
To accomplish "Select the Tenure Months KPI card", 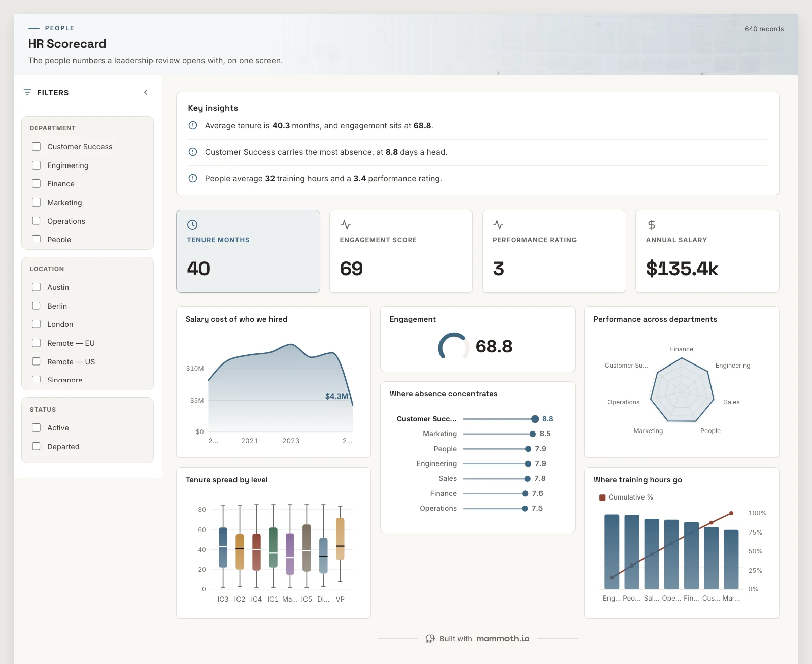I will [x=248, y=251].
